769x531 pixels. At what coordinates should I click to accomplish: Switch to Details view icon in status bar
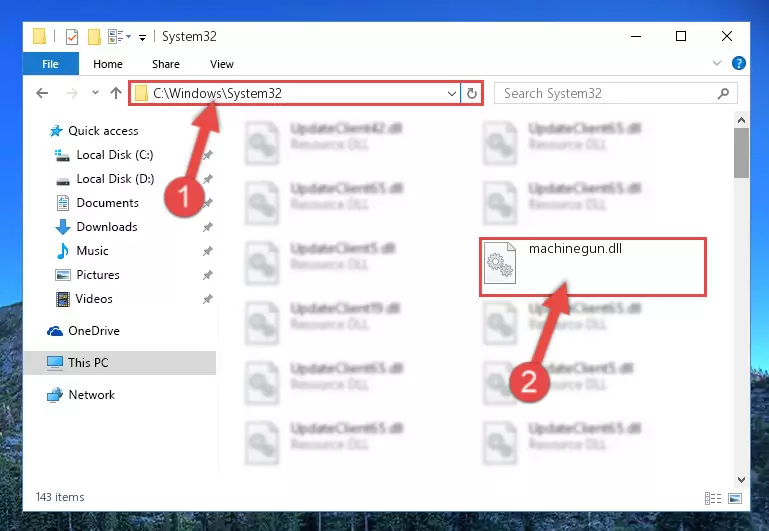(x=713, y=499)
